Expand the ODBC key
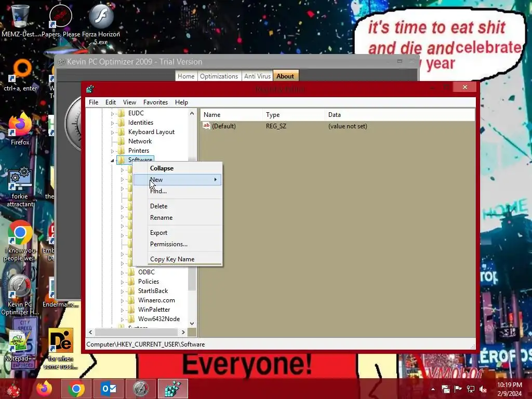 click(x=122, y=273)
